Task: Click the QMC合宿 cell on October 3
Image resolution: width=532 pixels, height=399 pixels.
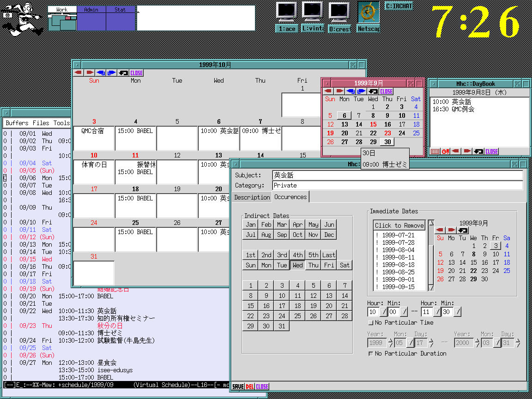Action: click(94, 138)
